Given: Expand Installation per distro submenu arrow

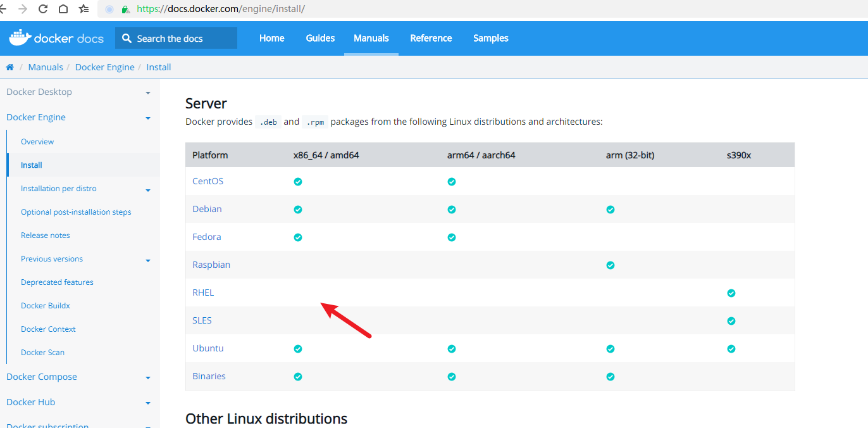Looking at the screenshot, I should (x=148, y=190).
